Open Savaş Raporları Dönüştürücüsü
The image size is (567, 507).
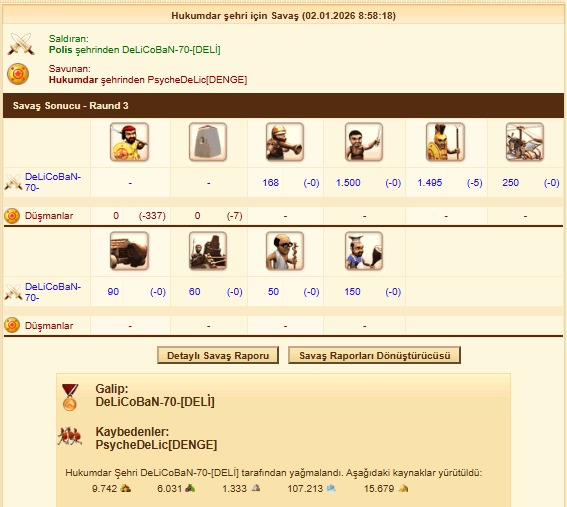(x=375, y=355)
